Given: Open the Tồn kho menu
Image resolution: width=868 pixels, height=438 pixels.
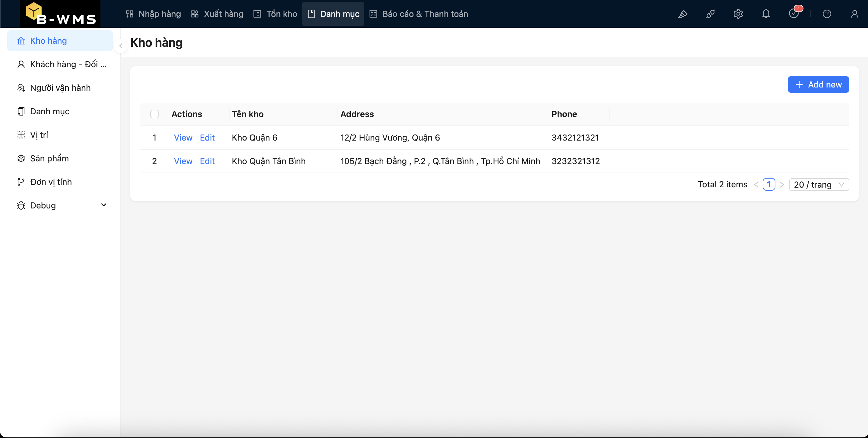Looking at the screenshot, I should tap(275, 14).
